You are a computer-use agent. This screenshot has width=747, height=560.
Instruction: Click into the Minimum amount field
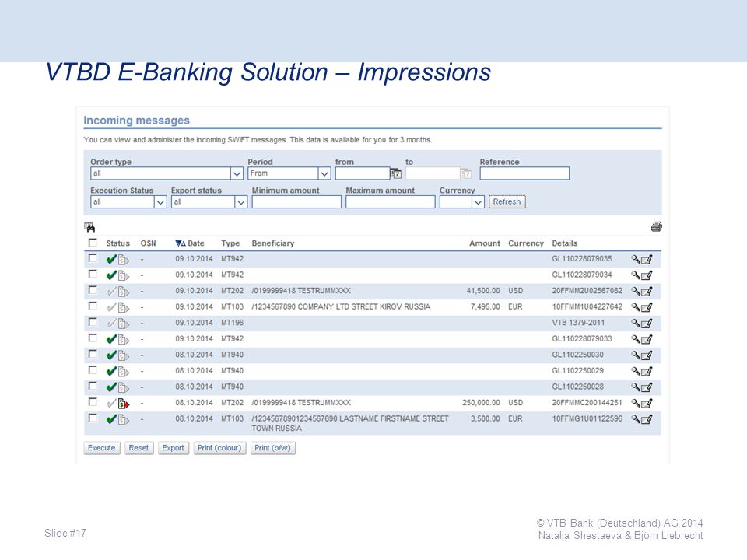296,202
